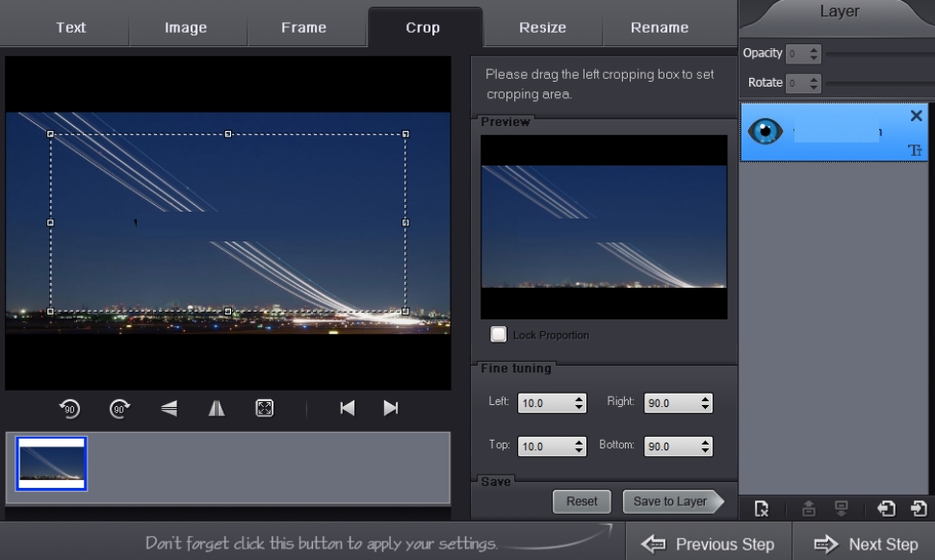Flip the image vertically
Viewport: 935px width, 560px height.
click(169, 409)
